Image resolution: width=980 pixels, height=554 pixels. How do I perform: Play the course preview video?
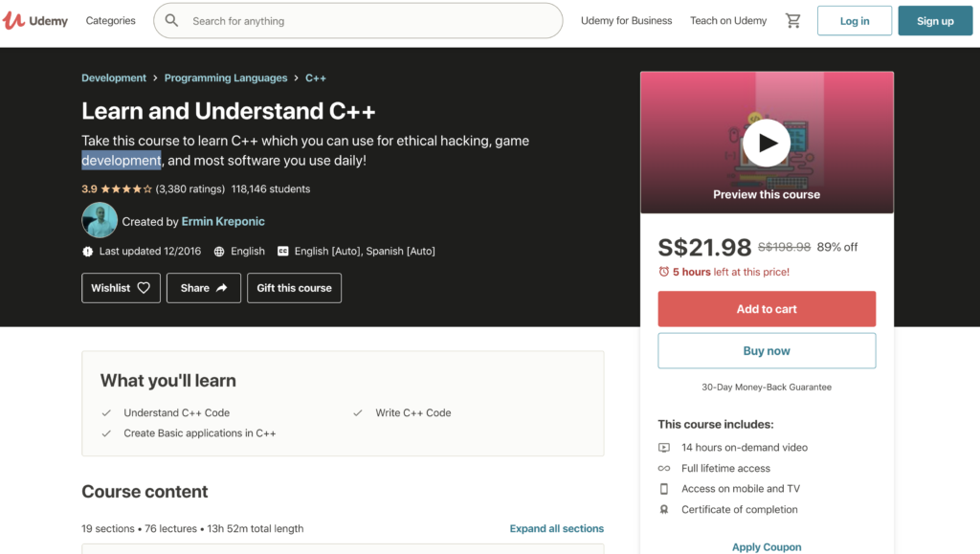point(767,143)
